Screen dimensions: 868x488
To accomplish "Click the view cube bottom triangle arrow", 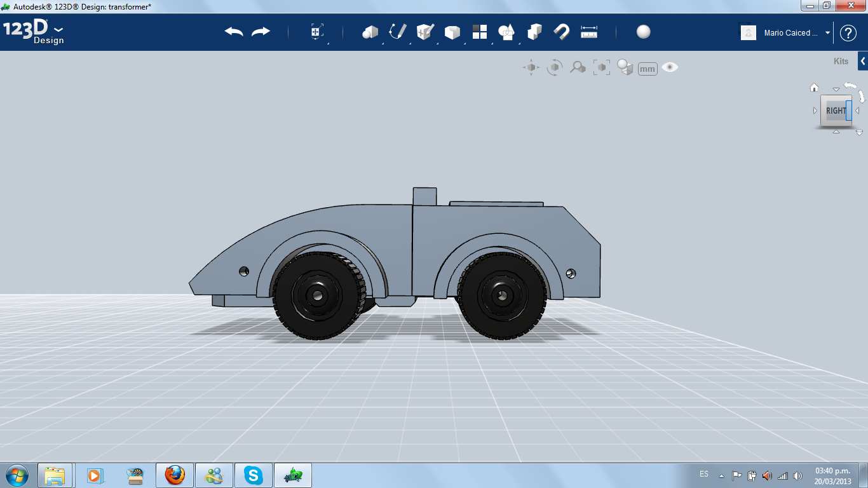I will [836, 132].
